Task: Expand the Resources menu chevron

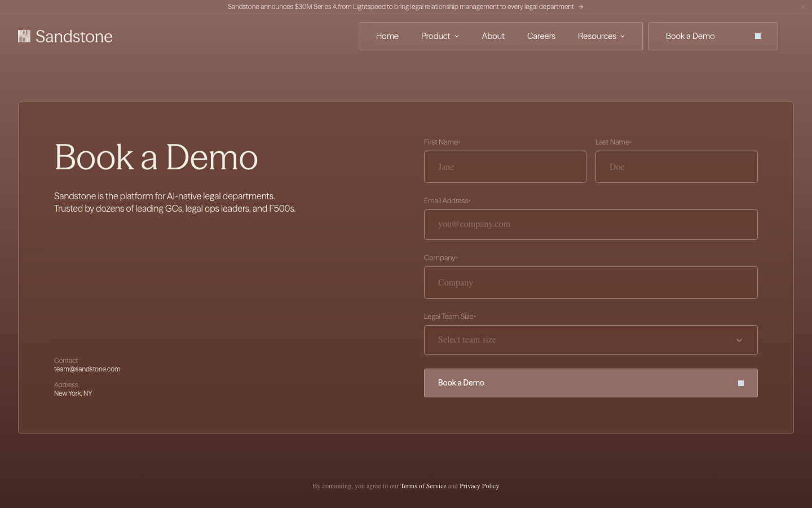Action: coord(623,36)
